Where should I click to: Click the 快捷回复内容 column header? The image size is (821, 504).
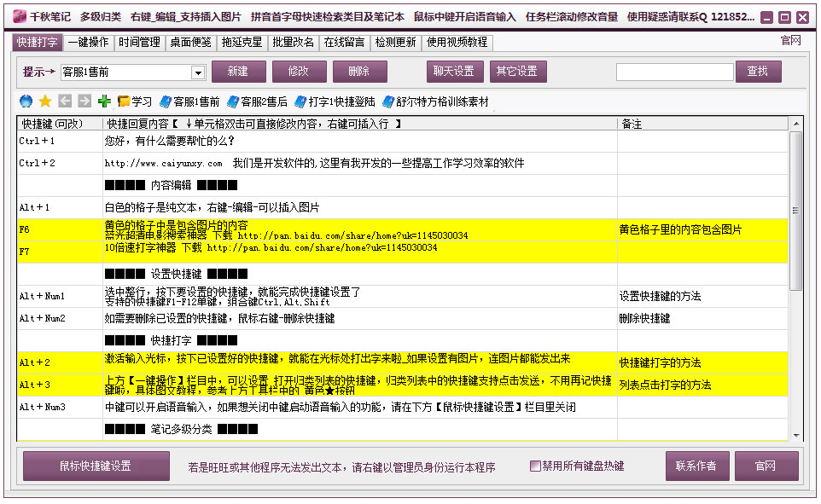[360, 124]
